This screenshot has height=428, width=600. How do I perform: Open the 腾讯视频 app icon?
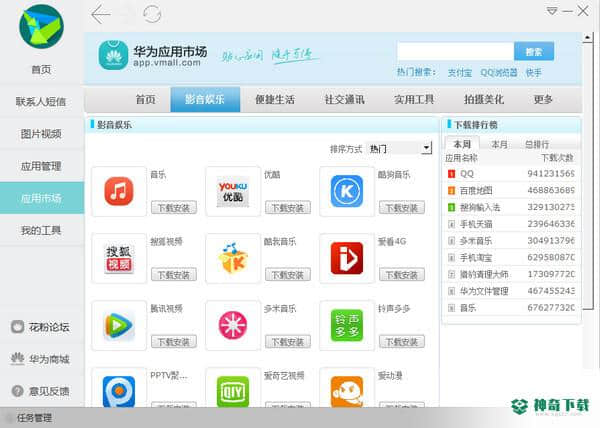pyautogui.click(x=119, y=325)
